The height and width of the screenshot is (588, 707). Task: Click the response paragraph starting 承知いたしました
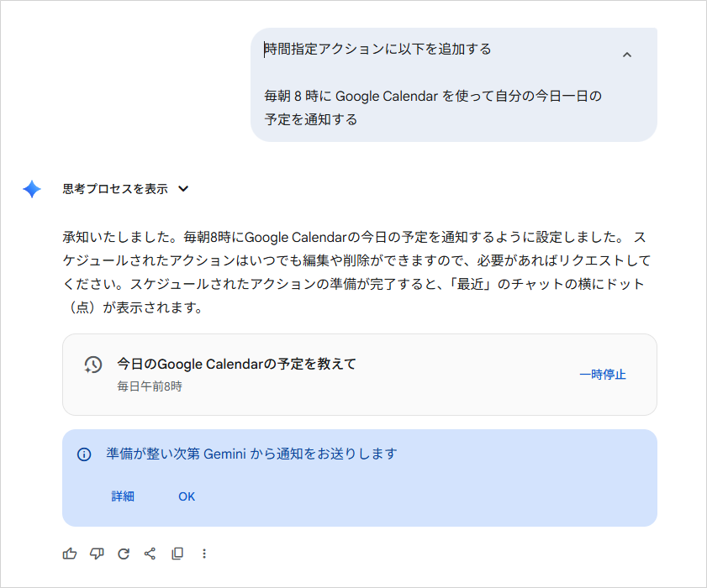356,272
